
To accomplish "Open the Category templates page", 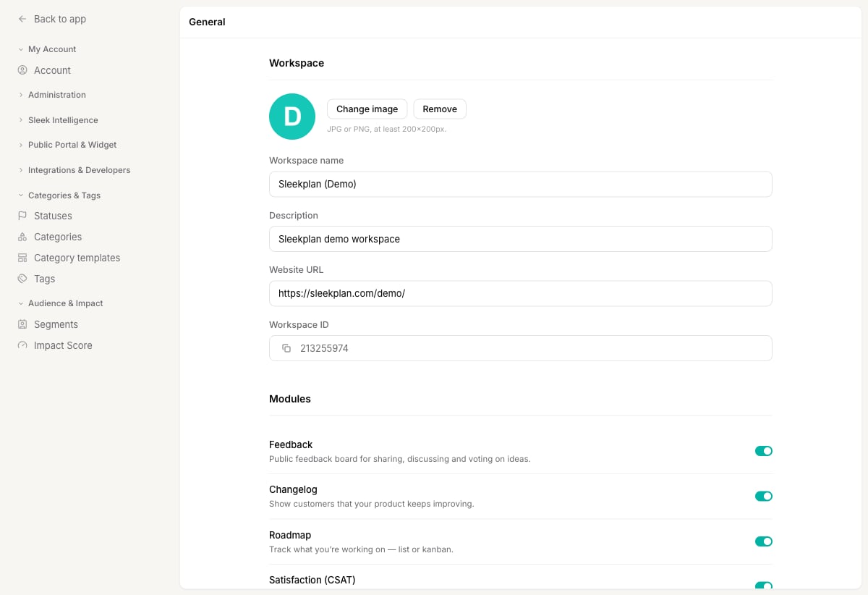I will (x=77, y=258).
